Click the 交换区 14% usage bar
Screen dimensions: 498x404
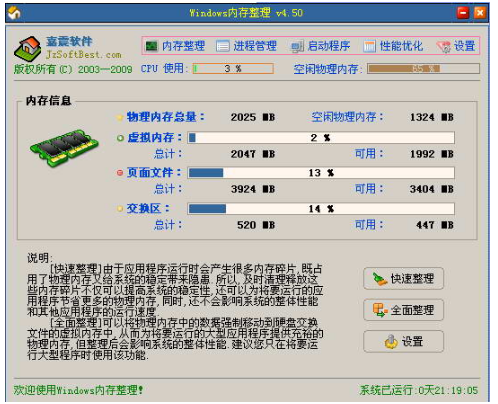[321, 209]
